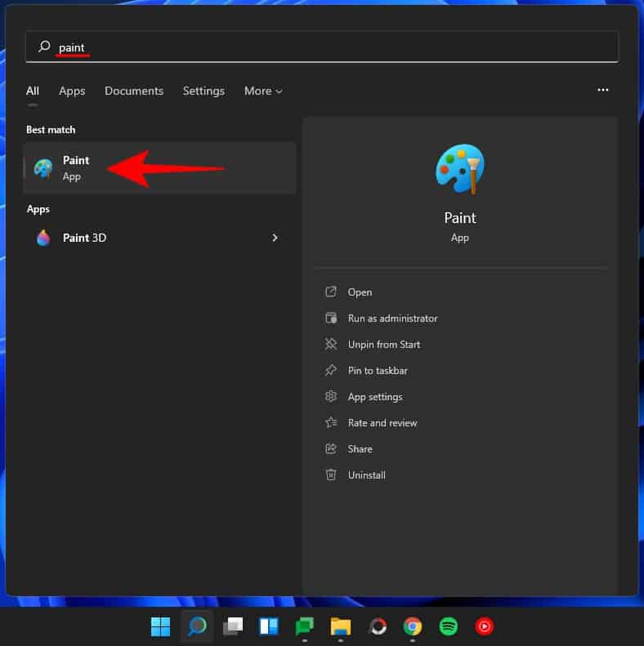Viewport: 644px width, 646px height.
Task: Open File Explorer from the taskbar
Action: [x=341, y=626]
